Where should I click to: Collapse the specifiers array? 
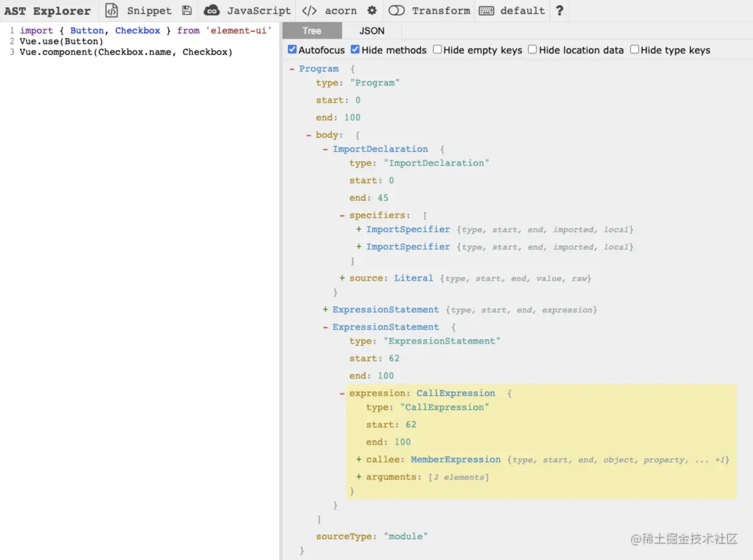342,215
